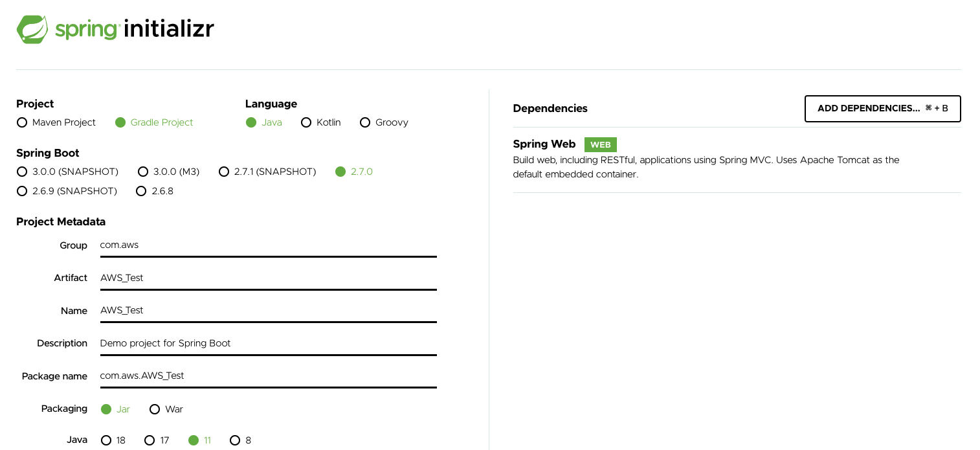Image resolution: width=980 pixels, height=450 pixels.
Task: Edit the Package name field
Action: [268, 376]
